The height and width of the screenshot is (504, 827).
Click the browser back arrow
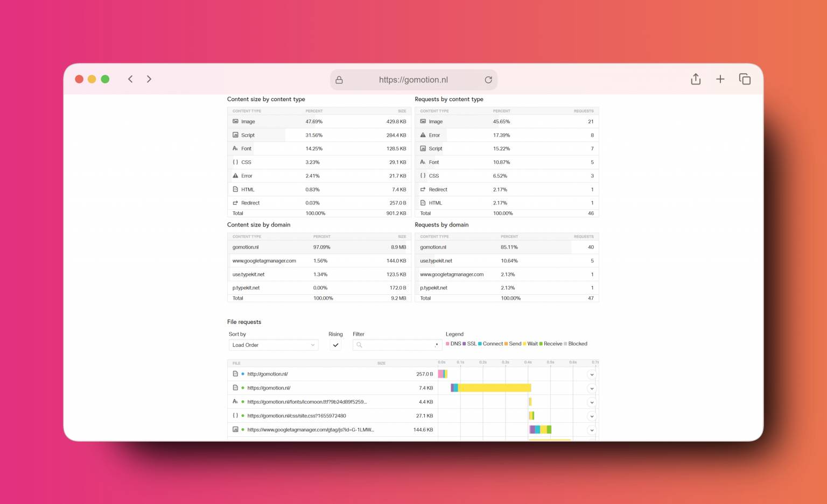pos(130,79)
